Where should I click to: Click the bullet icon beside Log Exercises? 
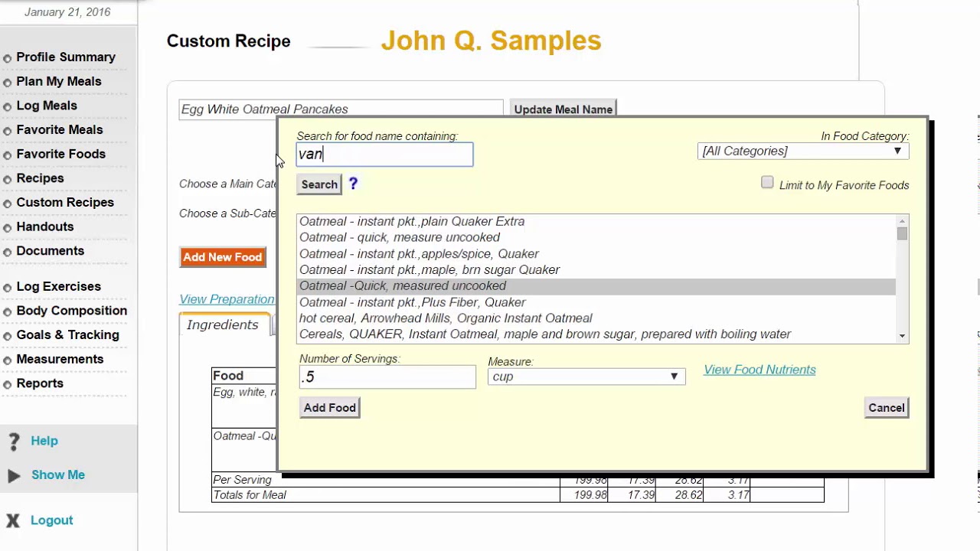8,288
